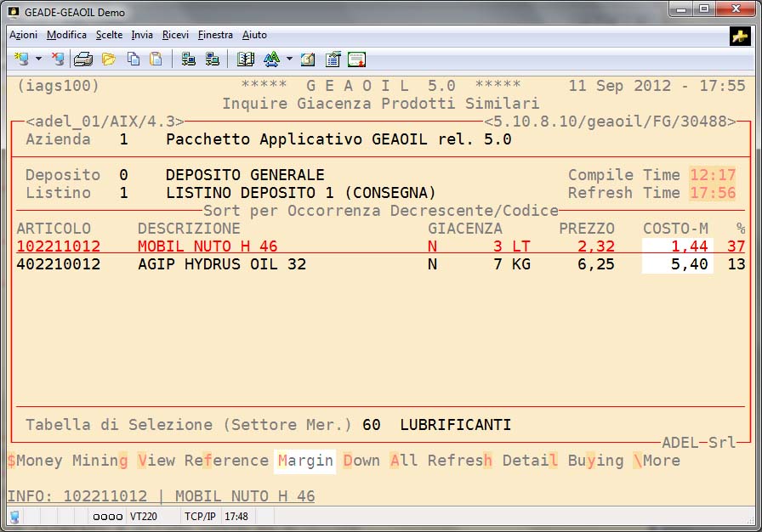Click the Refresh command in bottom bar
The width and height of the screenshot is (762, 532).
pyautogui.click(x=459, y=461)
